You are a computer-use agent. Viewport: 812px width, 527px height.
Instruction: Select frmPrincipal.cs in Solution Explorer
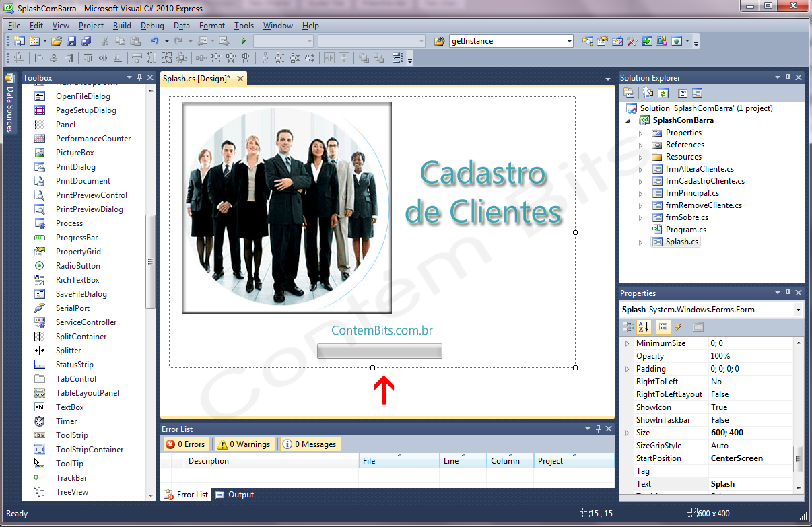pos(692,193)
